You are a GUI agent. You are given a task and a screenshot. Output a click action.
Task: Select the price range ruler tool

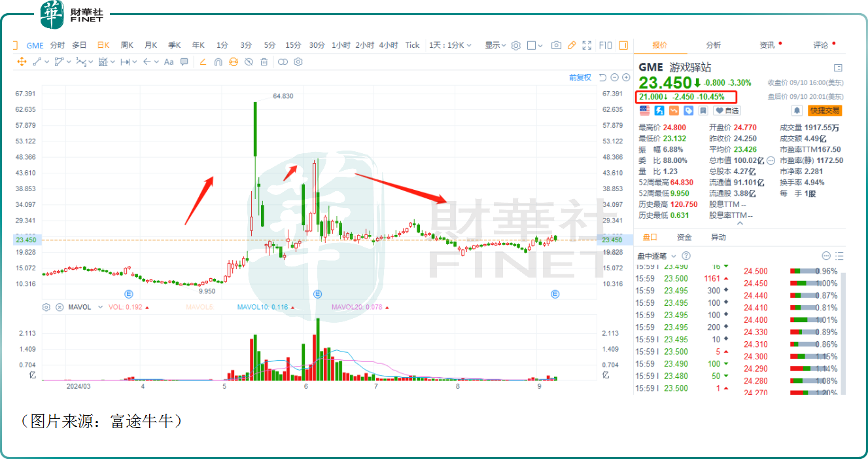[x=125, y=62]
